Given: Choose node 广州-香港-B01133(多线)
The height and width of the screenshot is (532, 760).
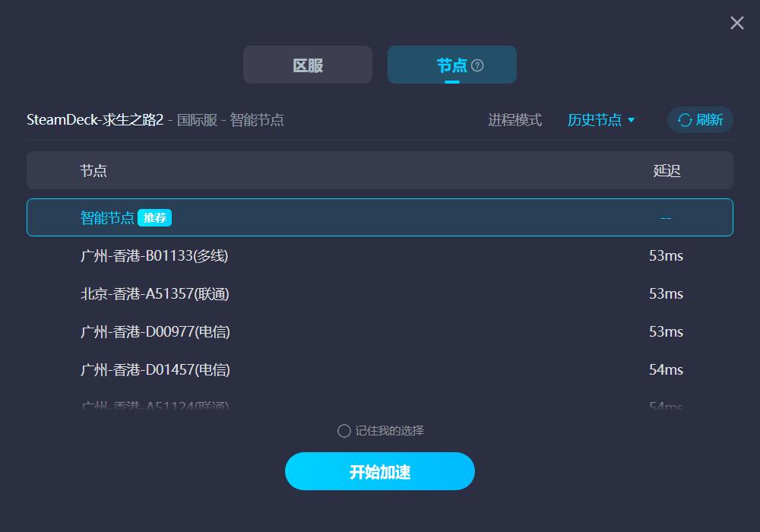Looking at the screenshot, I should click(x=379, y=255).
